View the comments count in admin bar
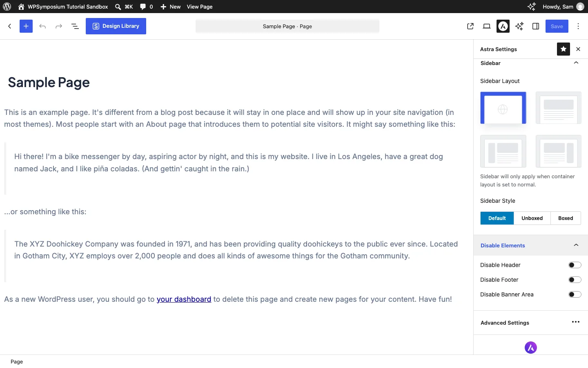The width and height of the screenshot is (588, 368). coord(146,7)
